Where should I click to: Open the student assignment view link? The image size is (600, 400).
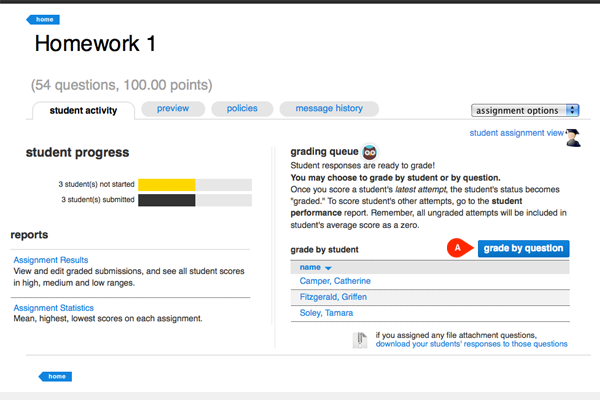[515, 132]
